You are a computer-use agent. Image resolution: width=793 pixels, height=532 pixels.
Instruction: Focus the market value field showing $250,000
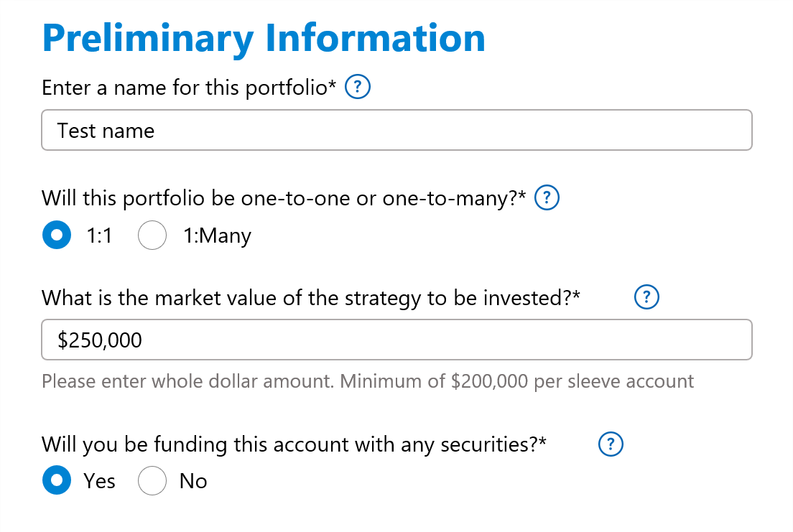pyautogui.click(x=396, y=340)
